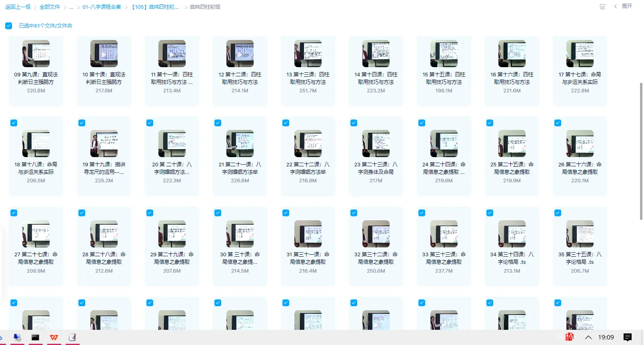Image resolution: width=644 pixels, height=345 pixels.
Task: Open video thumbnail of lesson 16
Action: [512, 54]
